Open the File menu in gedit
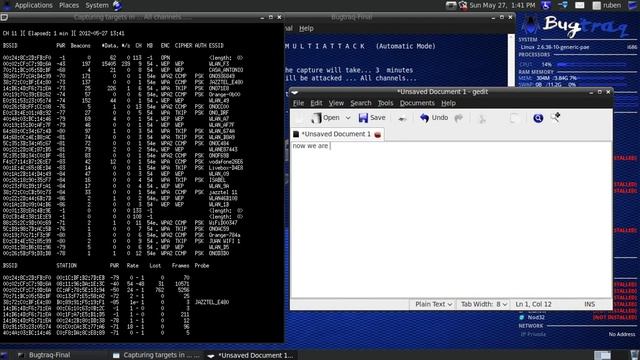This screenshot has height=360, width=640. pos(298,103)
